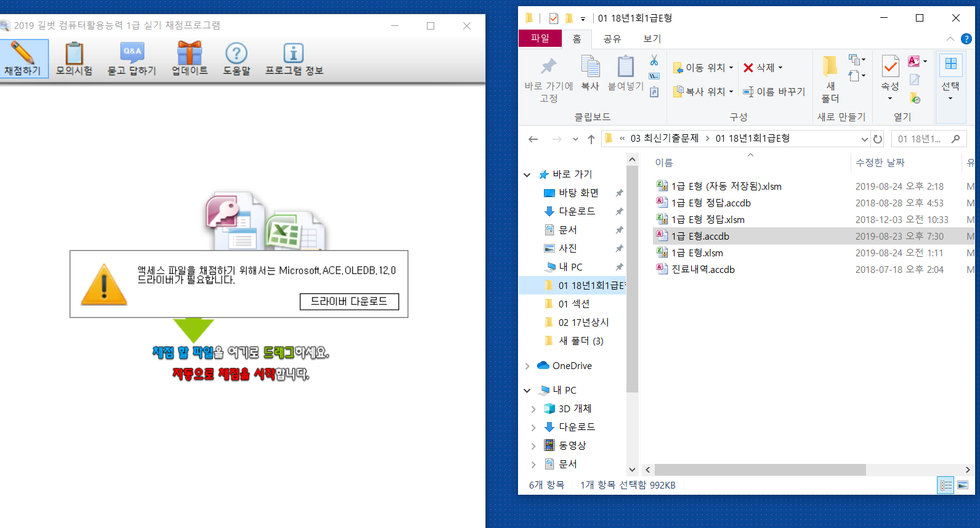Open the 모의시험 clipboard tool
Image resolution: width=980 pixels, height=528 pixels.
tap(74, 54)
